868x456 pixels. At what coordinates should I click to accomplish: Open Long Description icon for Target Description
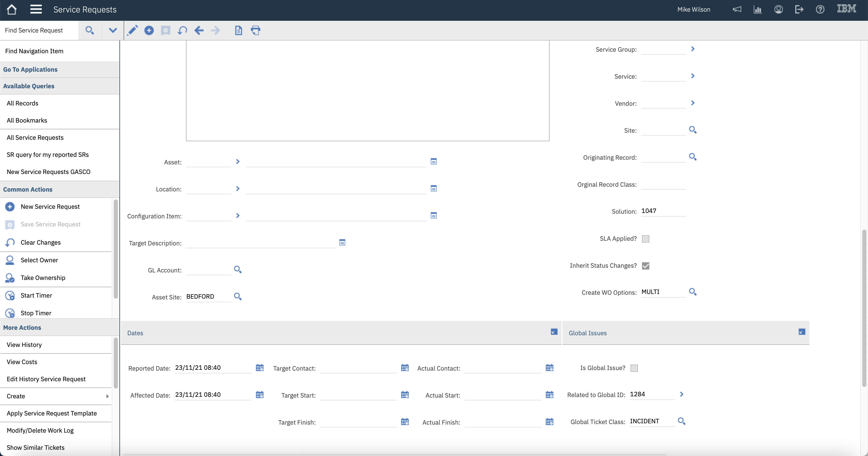tap(342, 243)
